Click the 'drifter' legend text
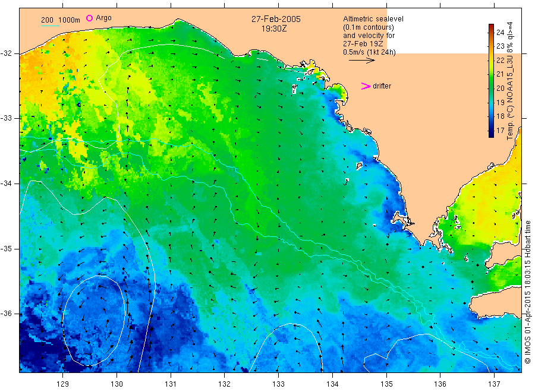 click(x=382, y=86)
